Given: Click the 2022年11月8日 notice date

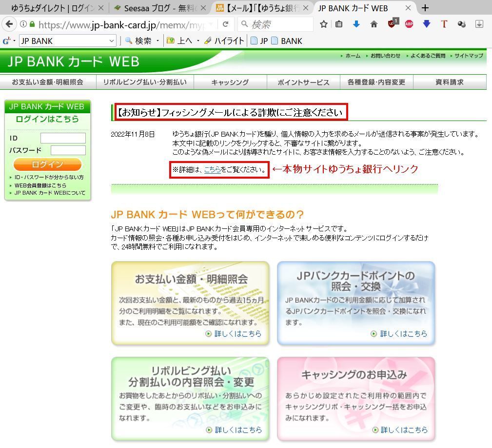Looking at the screenshot, I should 133,134.
